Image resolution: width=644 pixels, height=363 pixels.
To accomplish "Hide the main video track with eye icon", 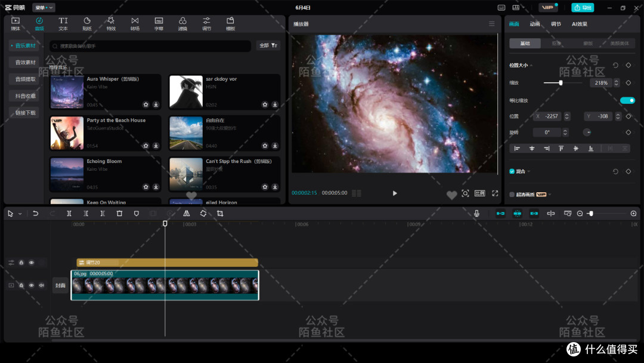I will point(31,285).
